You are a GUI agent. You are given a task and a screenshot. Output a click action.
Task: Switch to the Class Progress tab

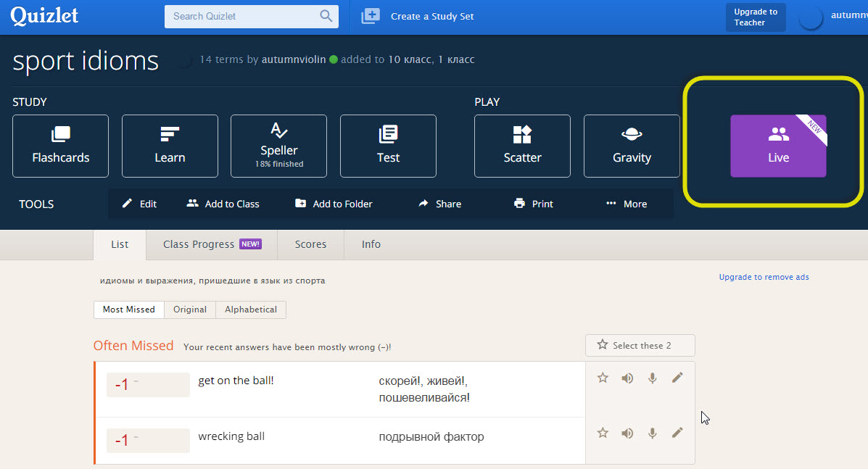pyautogui.click(x=212, y=244)
